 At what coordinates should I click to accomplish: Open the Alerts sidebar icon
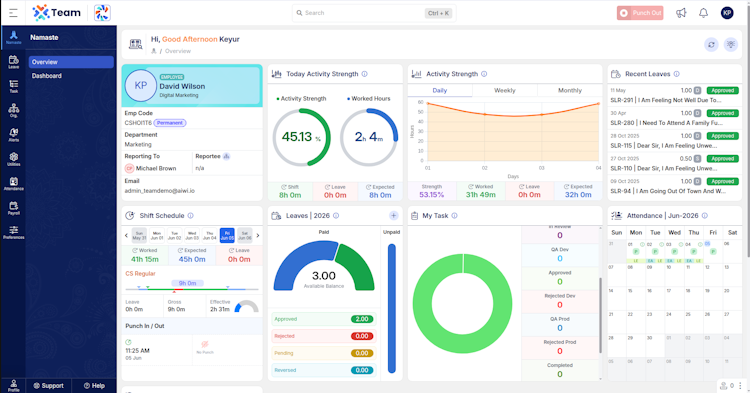(x=13, y=135)
